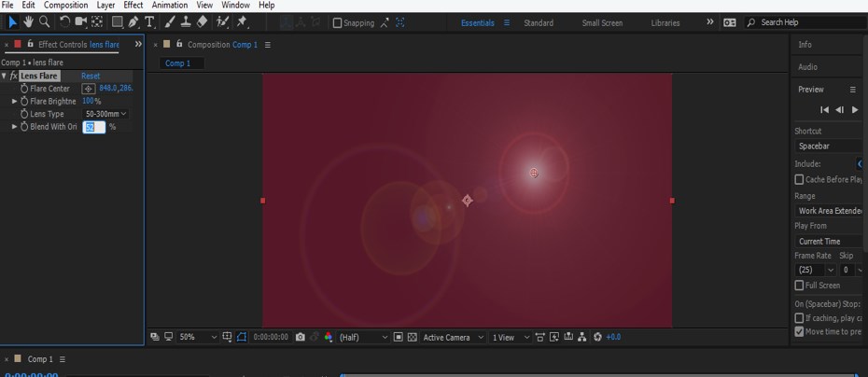Click the Always Preview This View icon
This screenshot has width=868, height=377.
click(x=154, y=337)
